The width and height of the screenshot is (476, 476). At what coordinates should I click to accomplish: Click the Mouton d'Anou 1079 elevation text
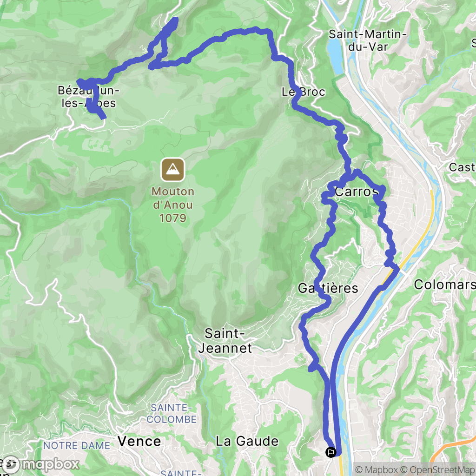(x=173, y=205)
